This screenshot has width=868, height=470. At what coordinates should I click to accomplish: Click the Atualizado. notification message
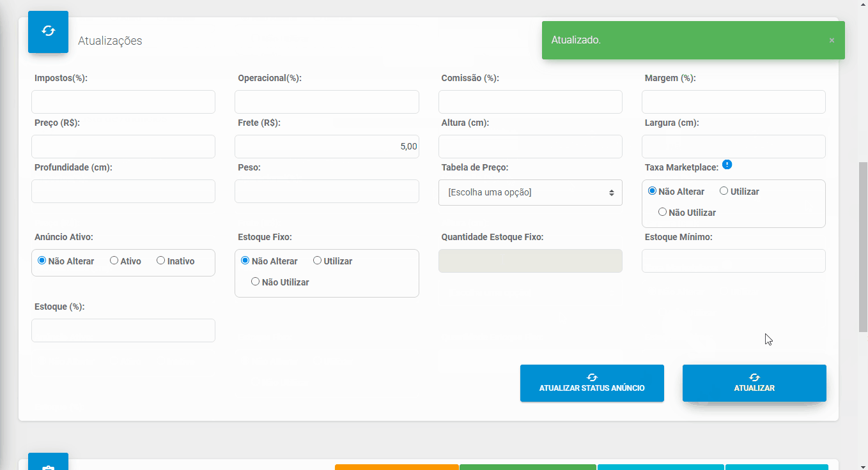click(576, 40)
